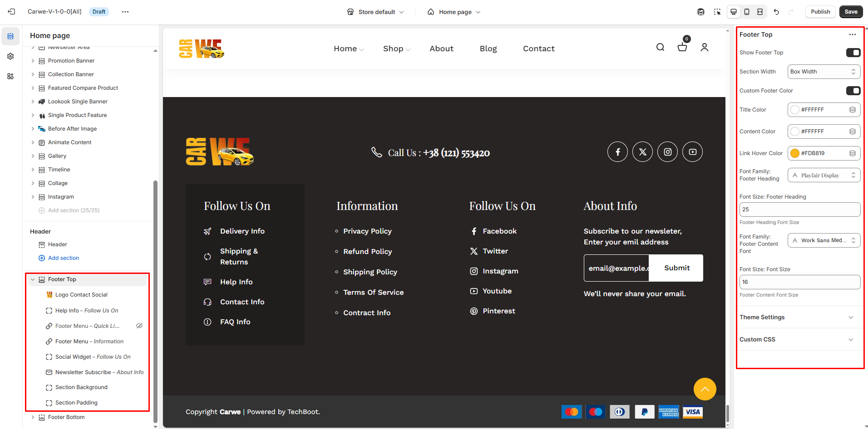Open the Store default market menu
The width and height of the screenshot is (868, 429).
[375, 12]
